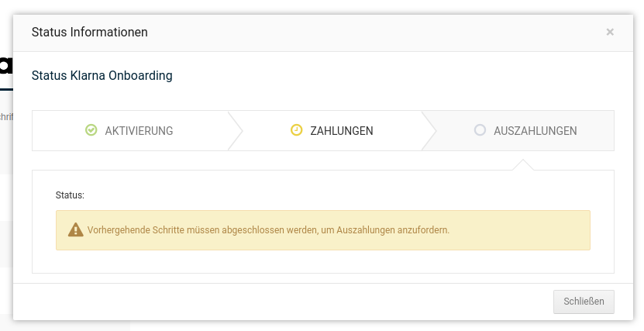The width and height of the screenshot is (644, 331).
Task: Open the AKTIVIERUNG step
Action: pos(129,130)
